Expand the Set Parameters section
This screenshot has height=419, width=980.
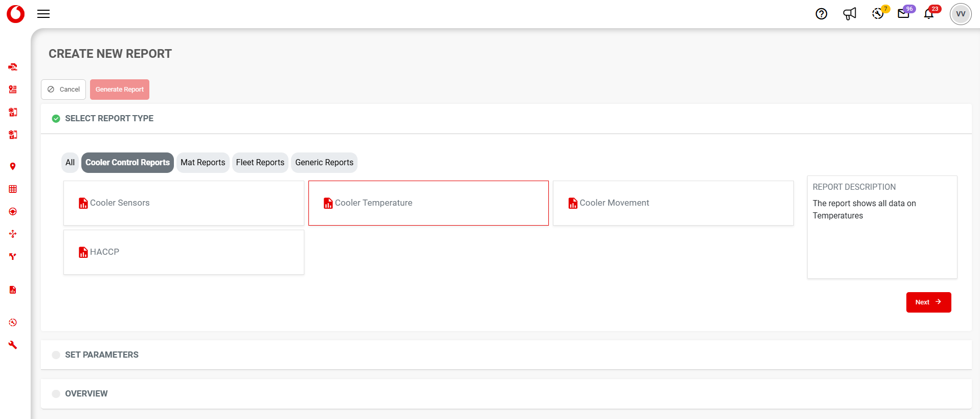coord(101,355)
